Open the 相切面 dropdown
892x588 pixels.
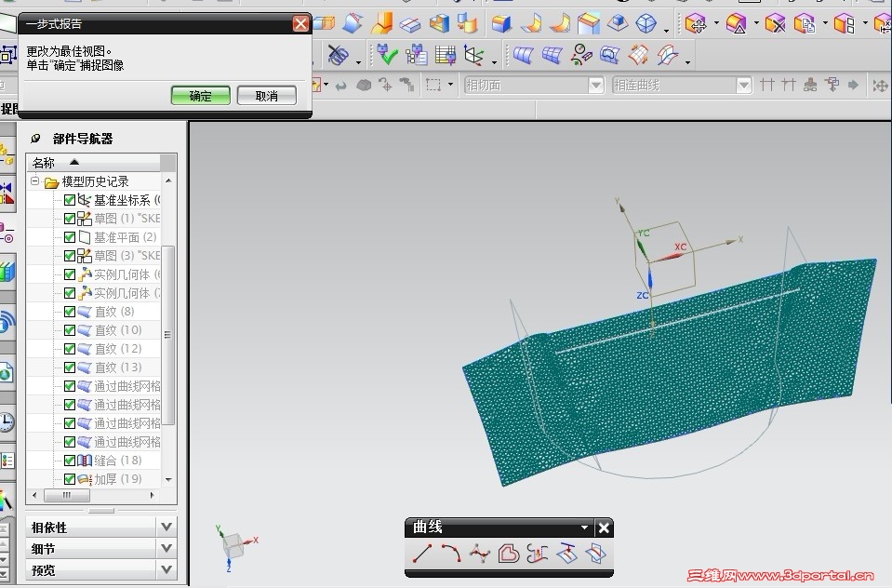click(595, 86)
